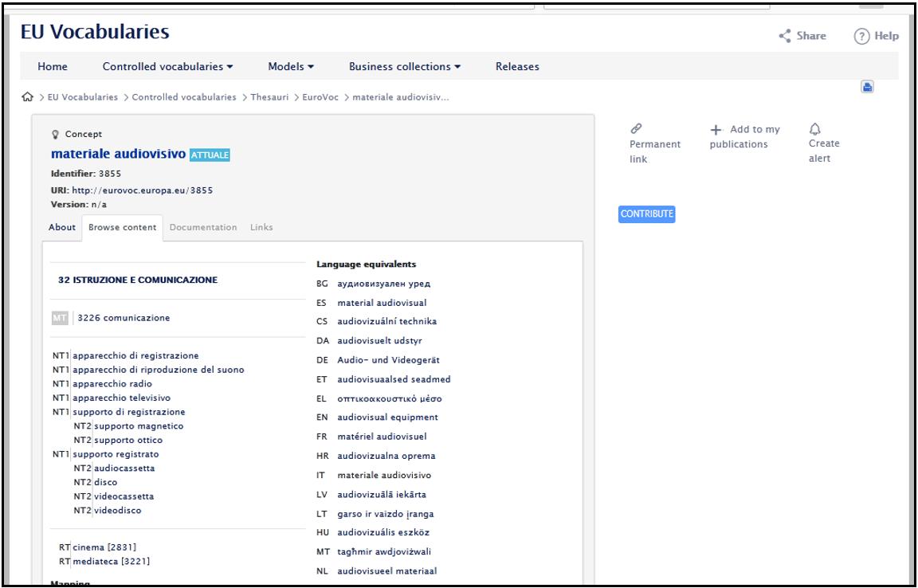918x588 pixels.
Task: Click Identifier 3855 text
Action: click(x=86, y=174)
